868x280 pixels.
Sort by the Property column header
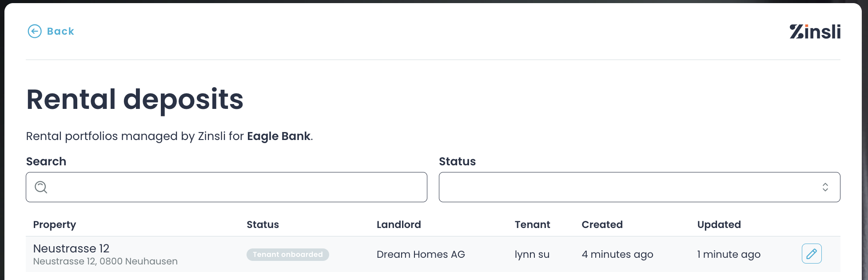pos(55,224)
